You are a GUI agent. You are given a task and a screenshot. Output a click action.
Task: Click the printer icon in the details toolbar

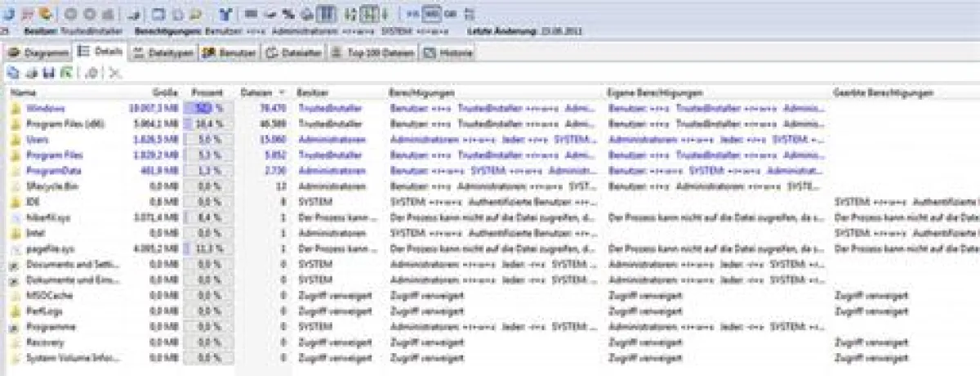click(31, 74)
